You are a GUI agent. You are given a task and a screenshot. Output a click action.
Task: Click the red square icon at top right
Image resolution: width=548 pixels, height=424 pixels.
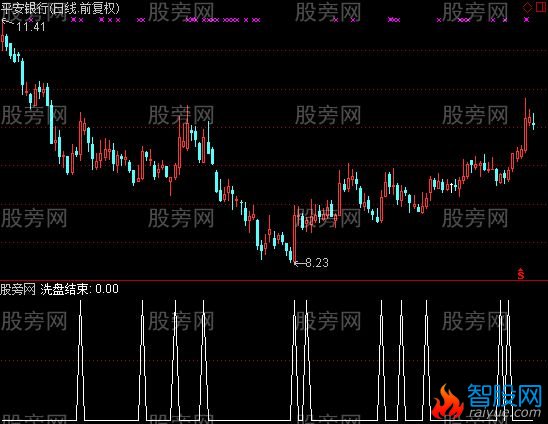(x=541, y=7)
